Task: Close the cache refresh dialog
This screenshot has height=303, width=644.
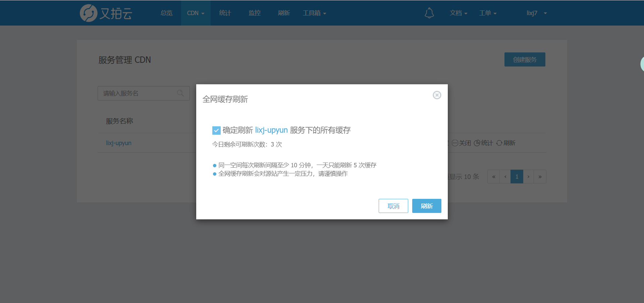Action: [x=437, y=95]
